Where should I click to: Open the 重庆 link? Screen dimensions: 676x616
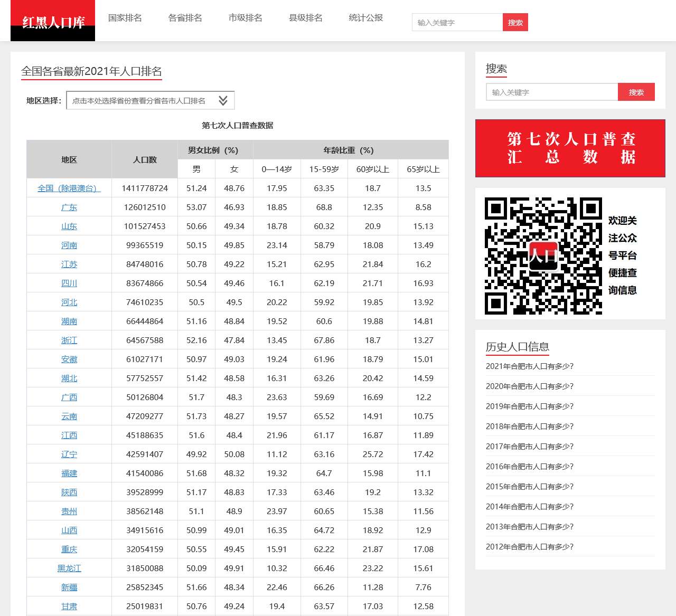[x=69, y=549]
